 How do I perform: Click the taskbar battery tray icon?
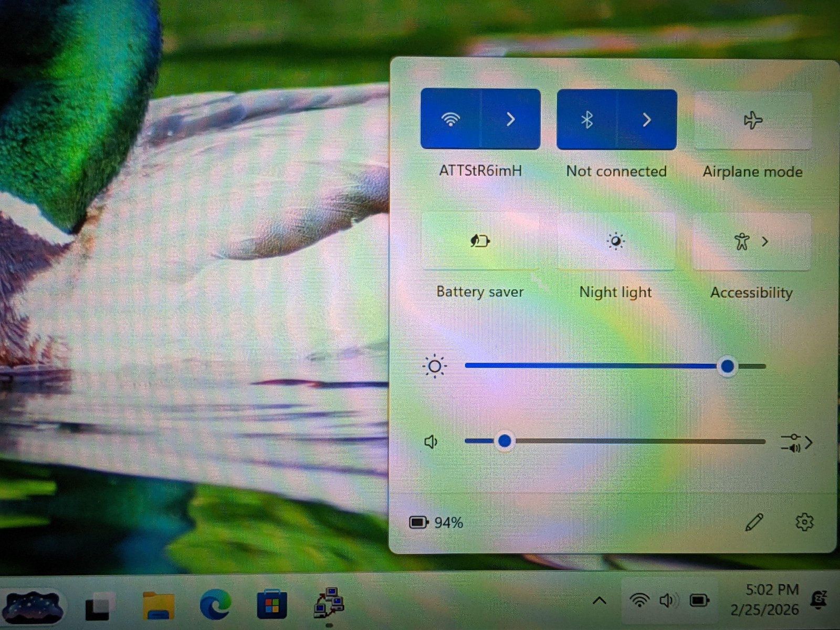pos(699,600)
